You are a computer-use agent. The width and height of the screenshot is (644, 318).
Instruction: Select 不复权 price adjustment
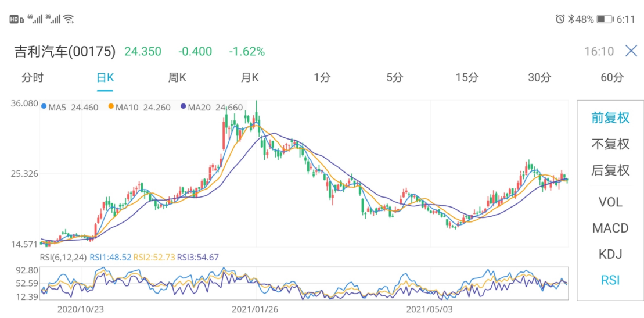coord(610,144)
